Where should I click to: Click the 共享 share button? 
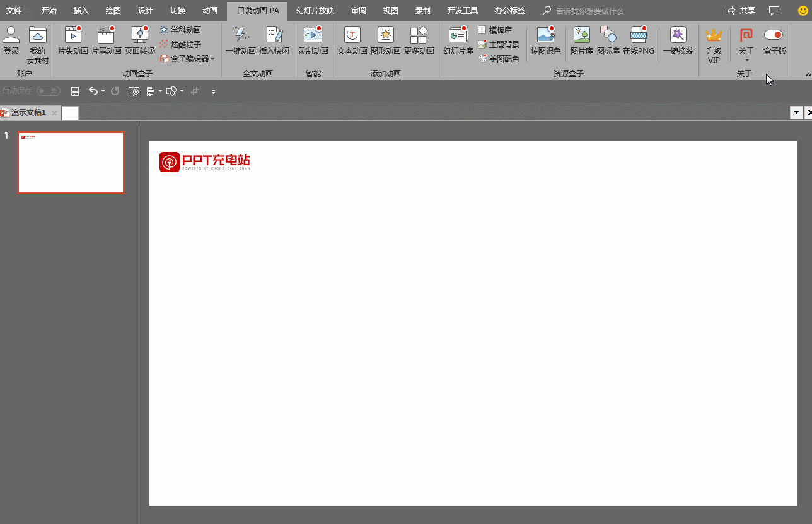pyautogui.click(x=741, y=11)
